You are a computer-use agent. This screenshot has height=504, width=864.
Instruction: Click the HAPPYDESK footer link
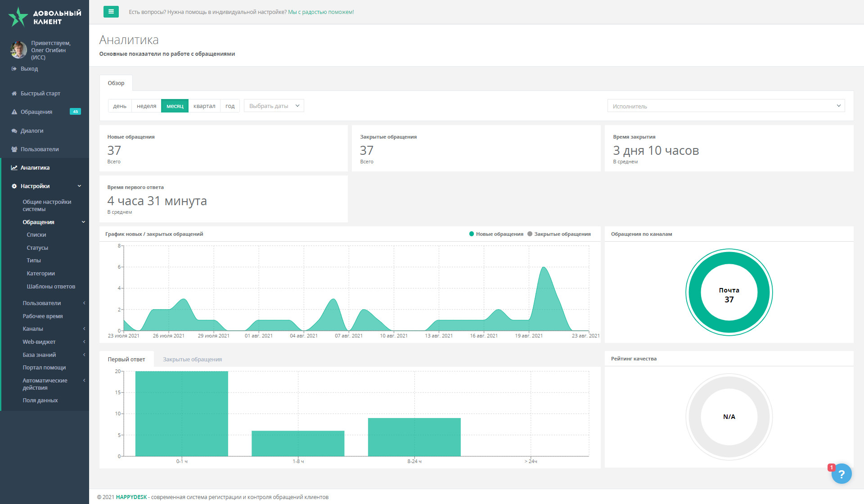(x=131, y=497)
